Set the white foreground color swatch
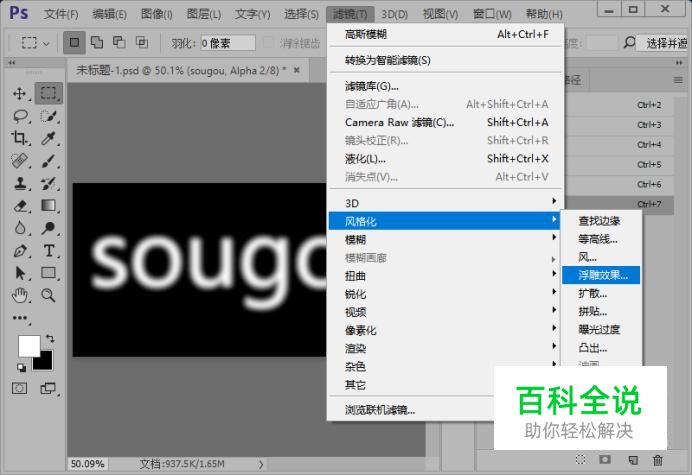The width and height of the screenshot is (692, 475). click(29, 345)
